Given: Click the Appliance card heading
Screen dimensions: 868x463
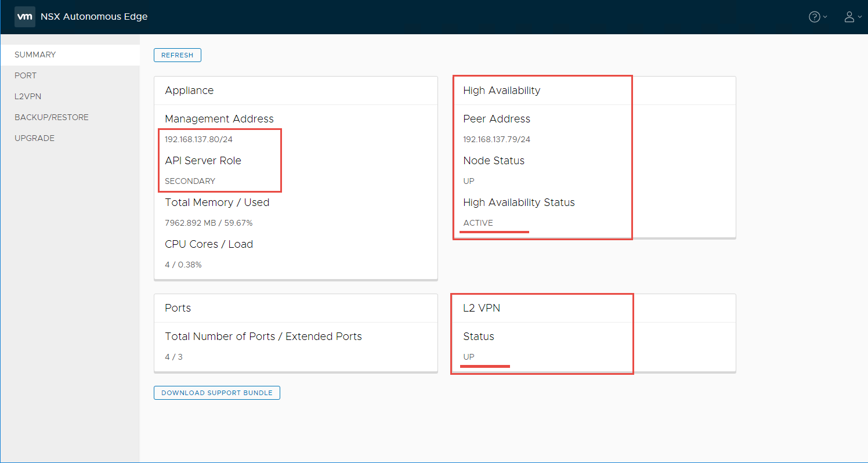Looking at the screenshot, I should [189, 91].
